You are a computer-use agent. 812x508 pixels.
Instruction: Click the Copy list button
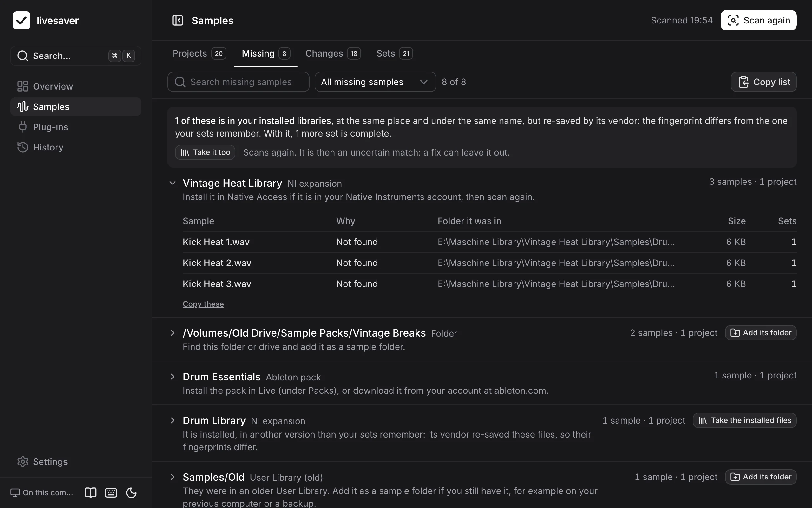pyautogui.click(x=764, y=82)
